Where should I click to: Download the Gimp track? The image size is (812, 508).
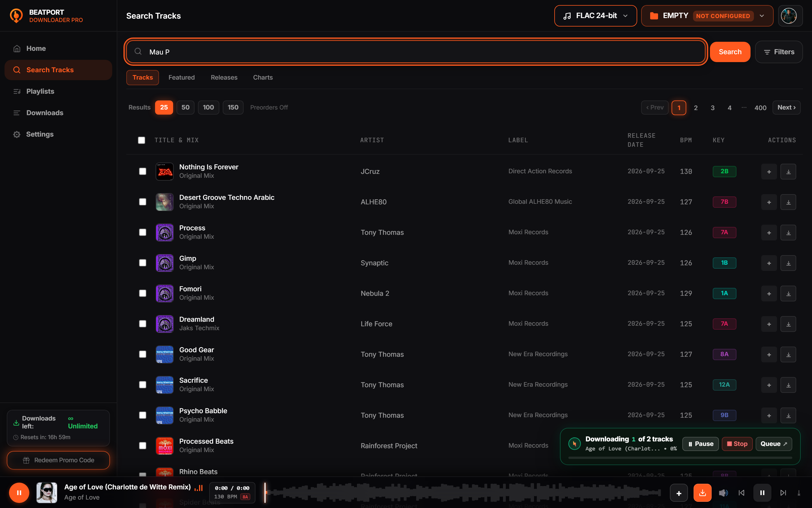[788, 263]
